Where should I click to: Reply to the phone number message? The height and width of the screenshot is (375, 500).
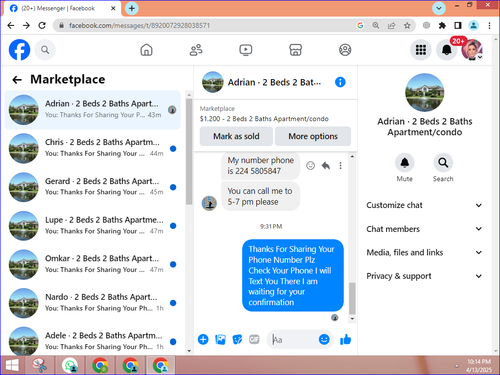click(x=326, y=165)
